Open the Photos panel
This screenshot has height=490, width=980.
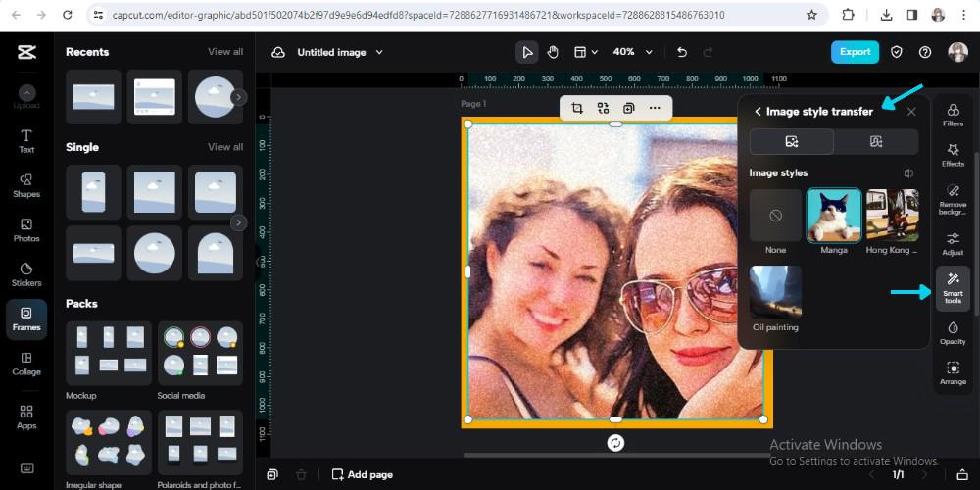coord(26,230)
